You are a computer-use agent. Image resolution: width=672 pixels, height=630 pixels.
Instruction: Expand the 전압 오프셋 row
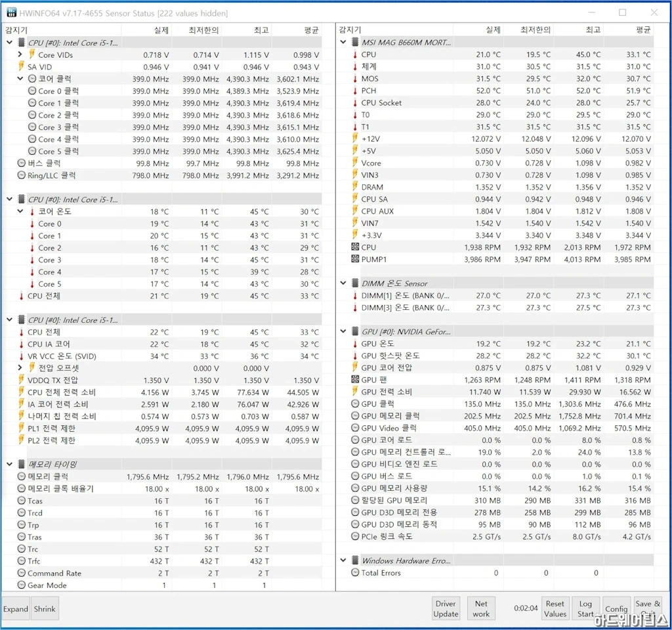point(20,367)
